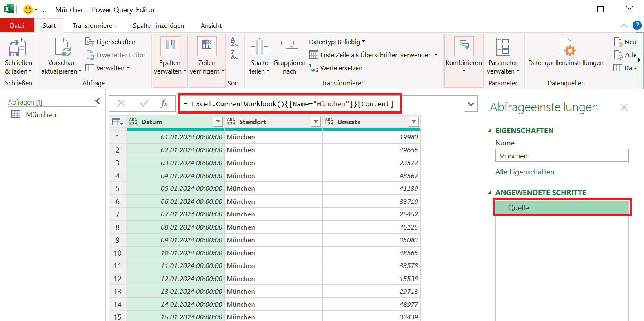Open Eigenschaften in the Abfrage group
Viewport: 644px width, 321px height.
[110, 42]
